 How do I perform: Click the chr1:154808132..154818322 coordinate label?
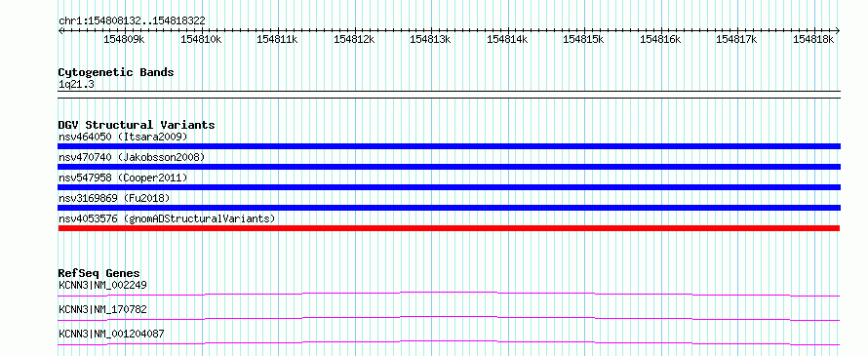pyautogui.click(x=132, y=21)
